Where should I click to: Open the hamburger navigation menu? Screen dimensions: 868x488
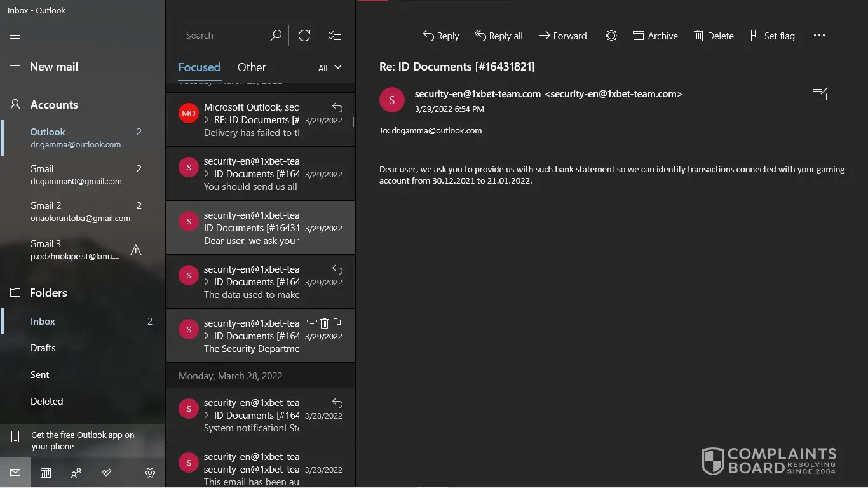[x=15, y=36]
